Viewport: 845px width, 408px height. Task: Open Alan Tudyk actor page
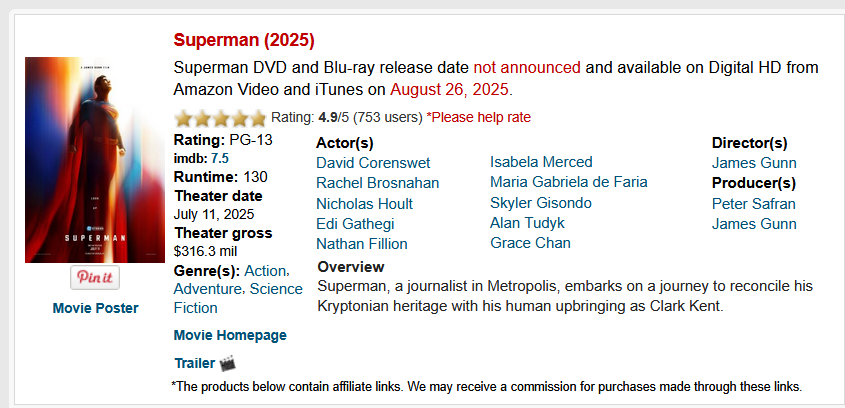[x=528, y=223]
